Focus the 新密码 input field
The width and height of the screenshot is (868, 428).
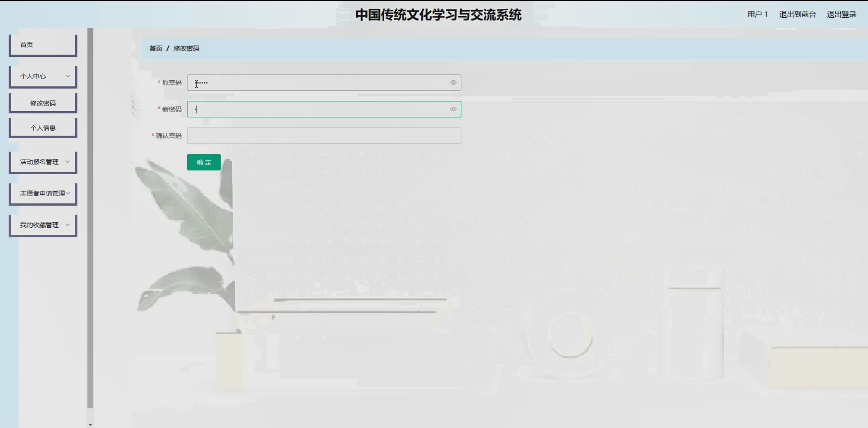(319, 109)
